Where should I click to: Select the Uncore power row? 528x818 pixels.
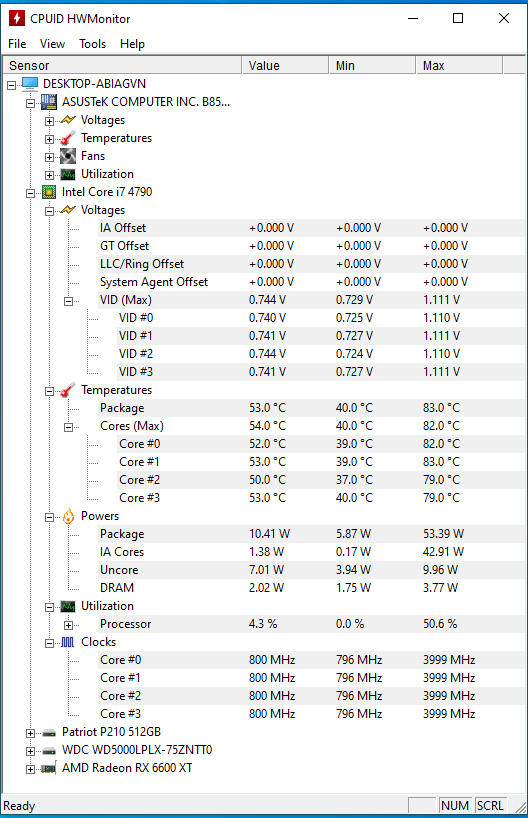(311, 570)
